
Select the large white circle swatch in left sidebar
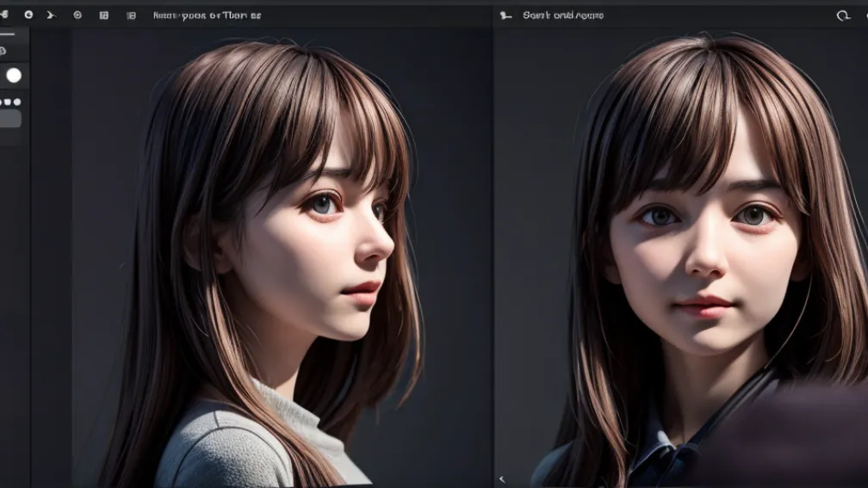tap(14, 75)
